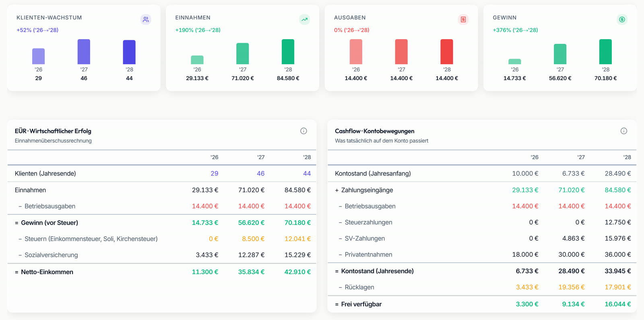This screenshot has height=320, width=644.
Task: Click the "Rücklagen" row label
Action: (x=359, y=287)
